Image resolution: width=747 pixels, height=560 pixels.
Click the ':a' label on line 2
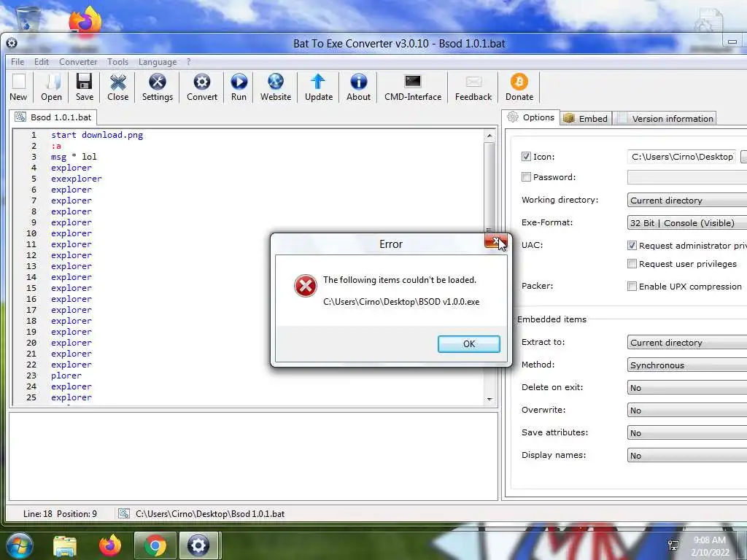[56, 146]
